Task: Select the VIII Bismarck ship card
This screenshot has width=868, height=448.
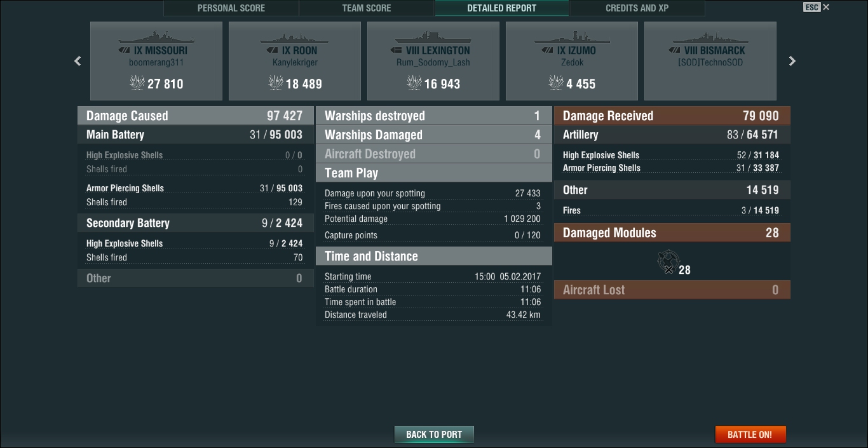Action: (710, 61)
